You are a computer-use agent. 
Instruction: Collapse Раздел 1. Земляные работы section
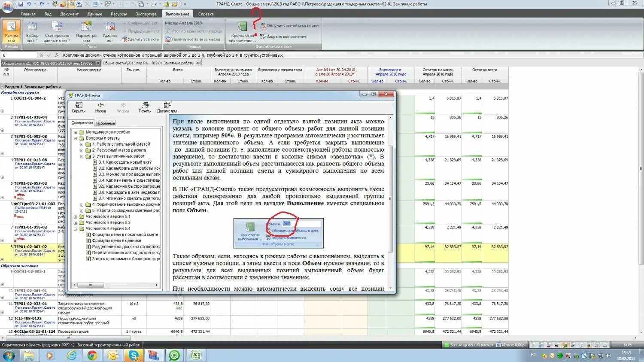(x=2, y=87)
